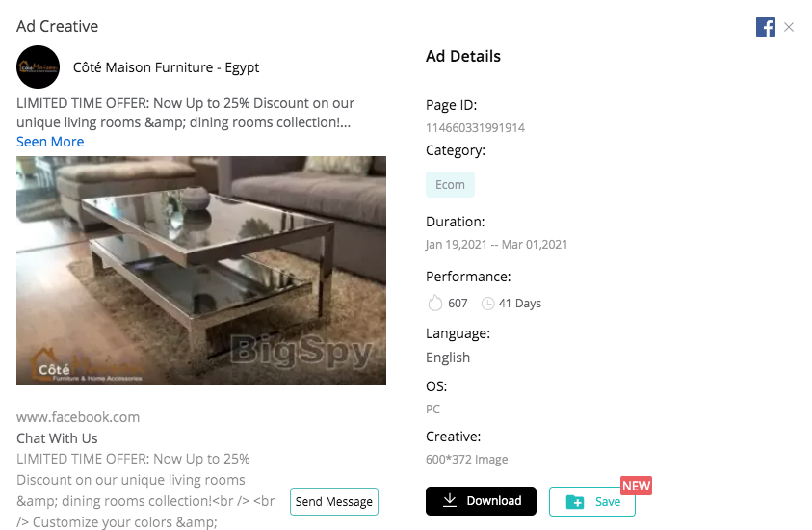Save the ad to collection
The image size is (812, 530).
(592, 501)
